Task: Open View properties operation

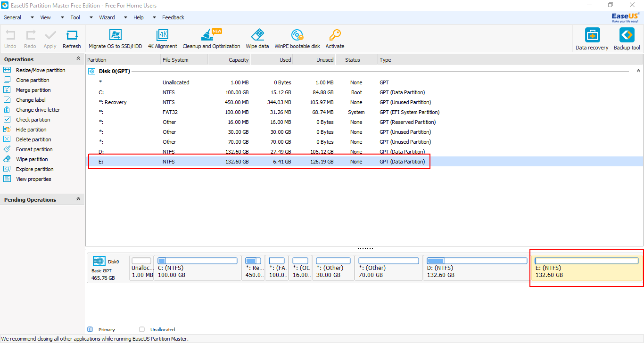Action: [33, 179]
